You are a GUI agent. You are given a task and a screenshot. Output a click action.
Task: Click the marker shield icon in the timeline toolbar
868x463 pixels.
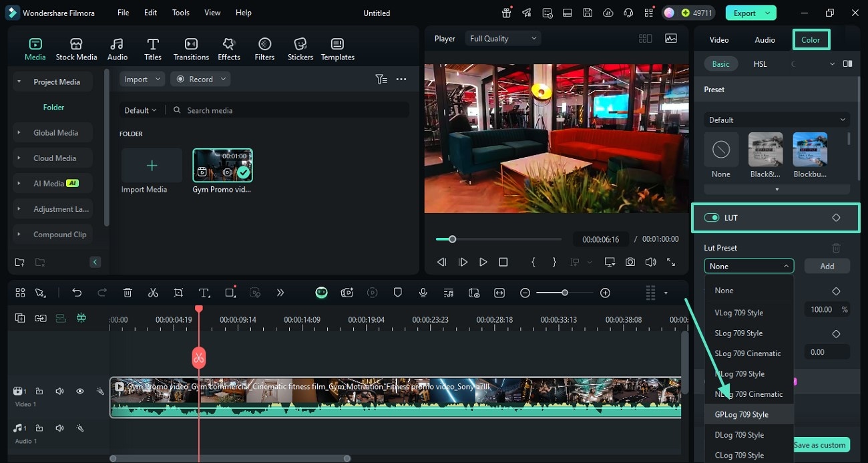(x=397, y=293)
